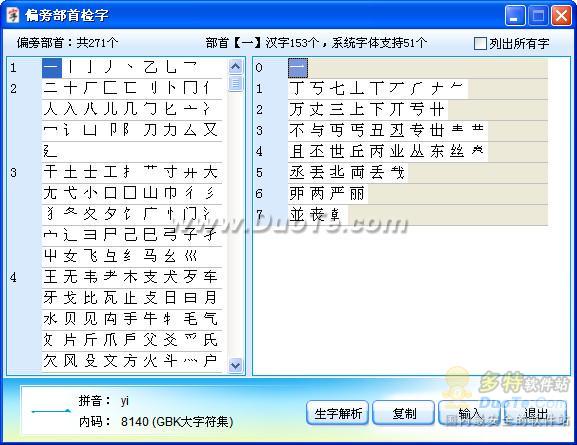Select the 马 radical
Screen dimensions: 577x445
[150, 255]
